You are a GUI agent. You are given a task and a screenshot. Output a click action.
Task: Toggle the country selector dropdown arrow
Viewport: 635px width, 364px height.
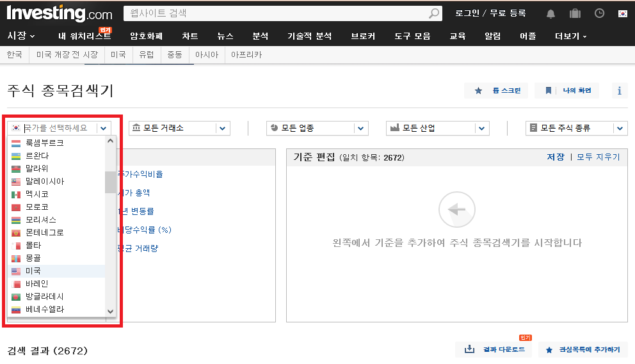(x=104, y=129)
